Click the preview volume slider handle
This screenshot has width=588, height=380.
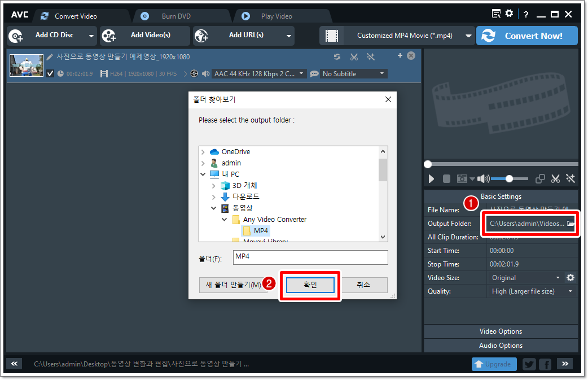pos(509,179)
